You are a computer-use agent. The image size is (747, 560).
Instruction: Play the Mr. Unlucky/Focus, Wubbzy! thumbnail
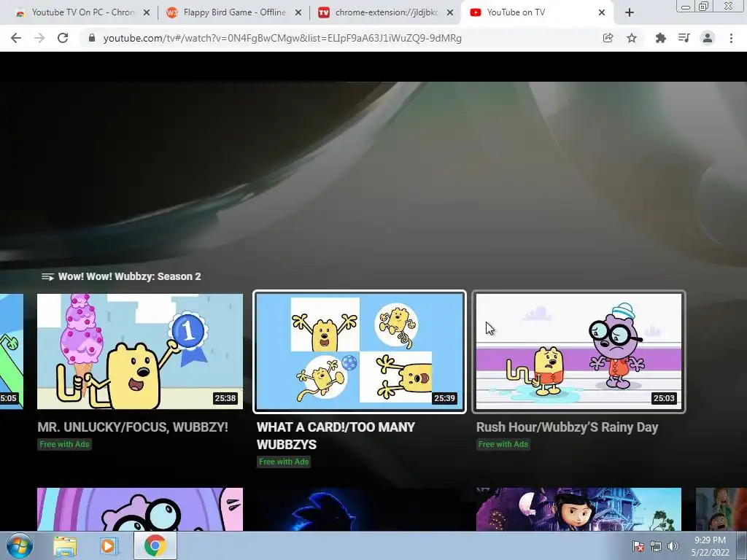coord(140,351)
